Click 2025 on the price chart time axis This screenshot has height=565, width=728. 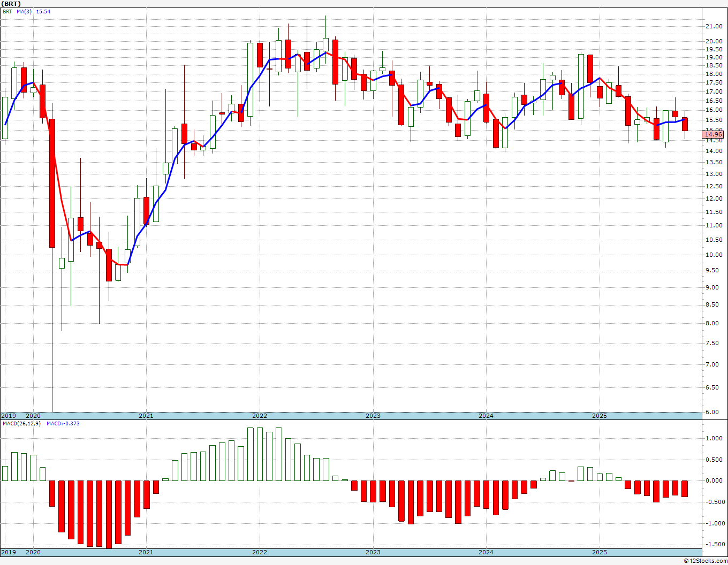pyautogui.click(x=599, y=416)
